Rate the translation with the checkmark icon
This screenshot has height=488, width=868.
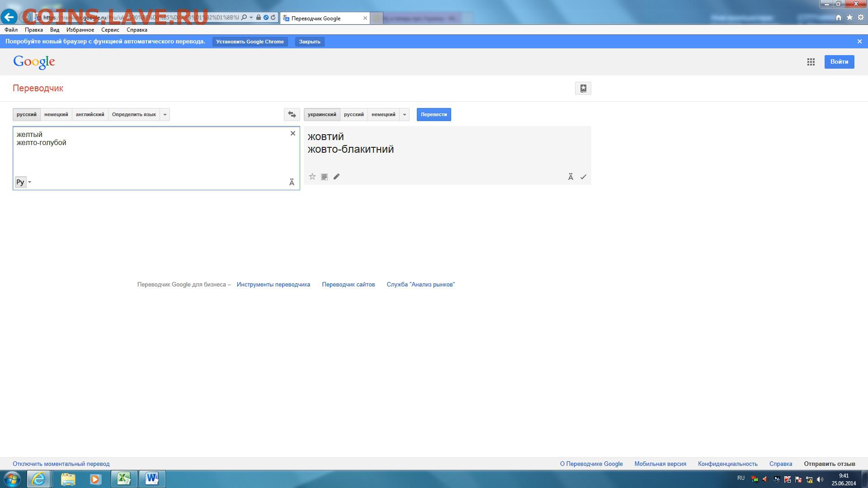pos(583,177)
